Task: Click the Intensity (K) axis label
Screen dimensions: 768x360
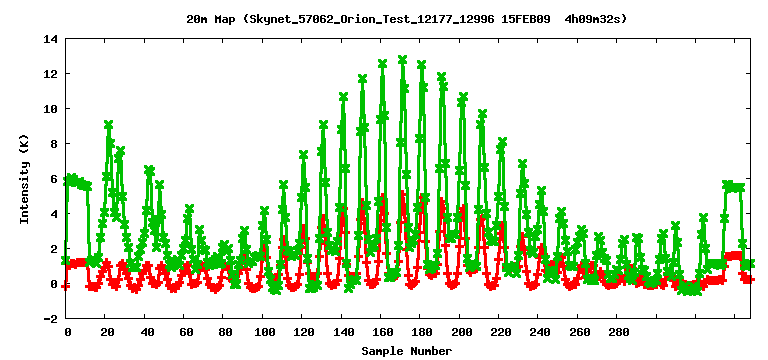Action: click(24, 178)
